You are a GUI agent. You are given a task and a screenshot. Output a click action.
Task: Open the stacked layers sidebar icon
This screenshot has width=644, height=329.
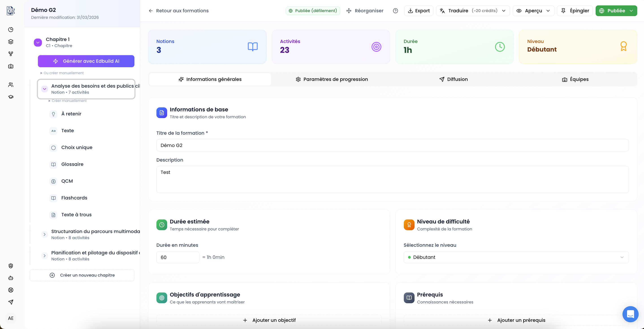click(11, 41)
